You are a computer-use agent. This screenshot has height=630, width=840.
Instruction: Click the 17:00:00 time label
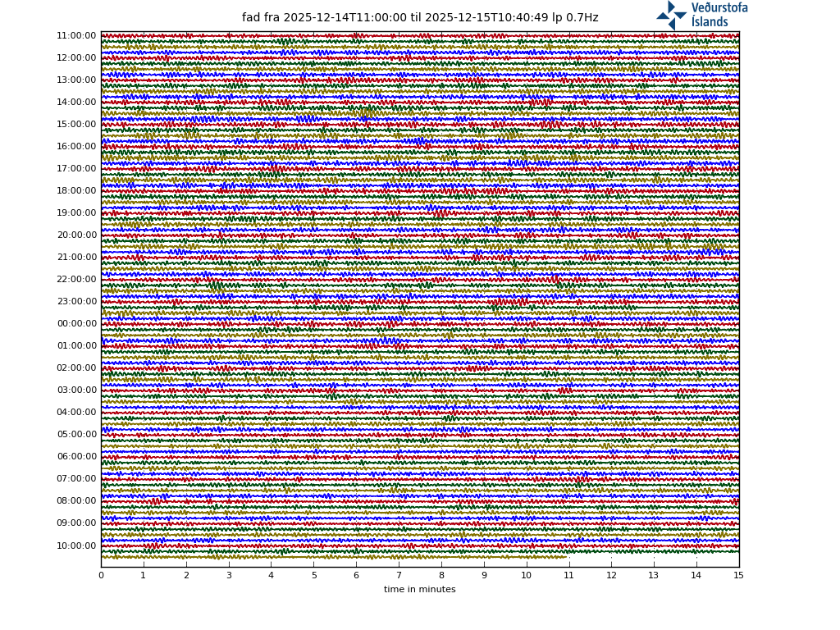click(x=76, y=169)
